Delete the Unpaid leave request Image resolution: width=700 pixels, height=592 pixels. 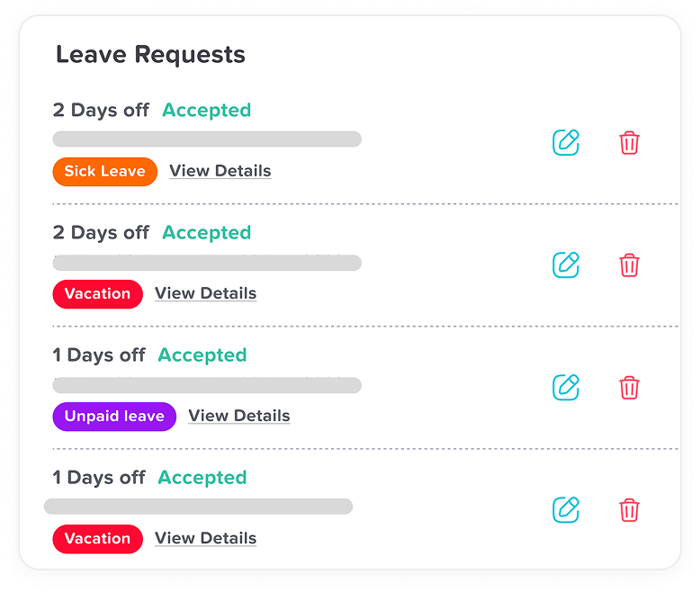[629, 387]
